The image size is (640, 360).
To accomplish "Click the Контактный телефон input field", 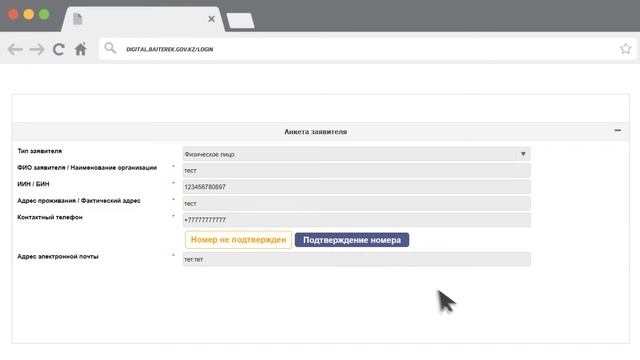I will 356,220.
